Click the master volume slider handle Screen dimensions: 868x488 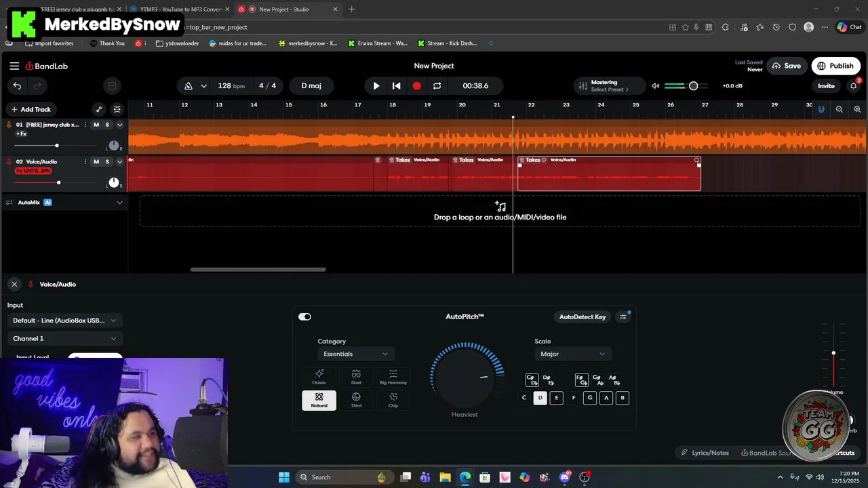click(x=693, y=86)
